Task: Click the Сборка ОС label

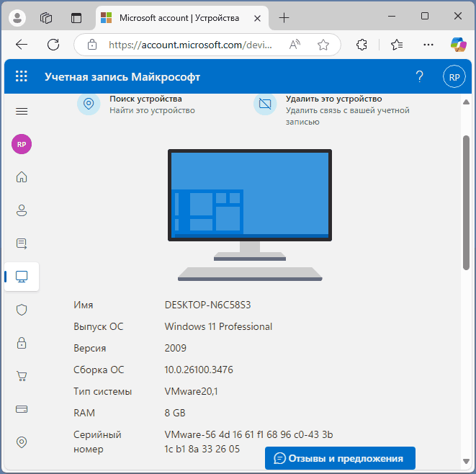Action: pyautogui.click(x=99, y=370)
